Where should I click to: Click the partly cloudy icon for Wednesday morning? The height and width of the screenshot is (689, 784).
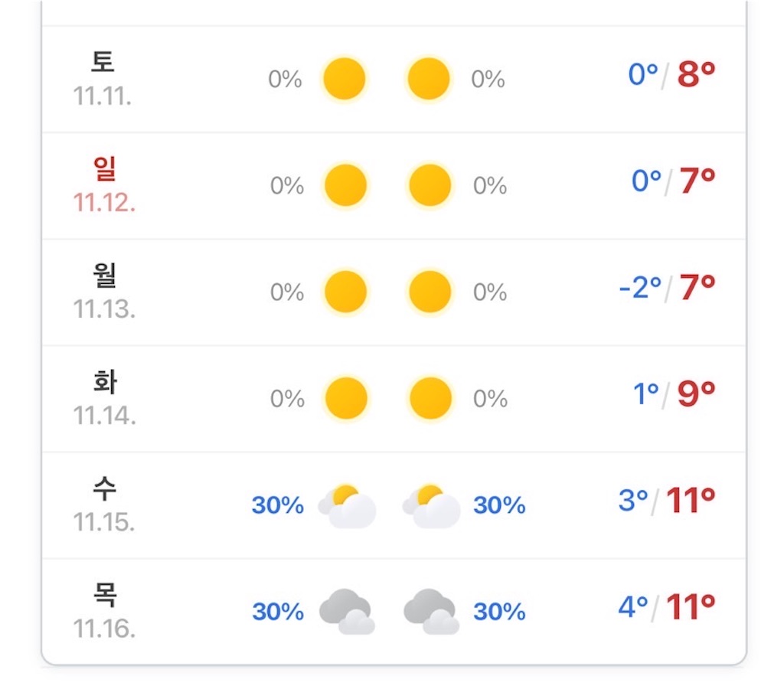tap(345, 505)
